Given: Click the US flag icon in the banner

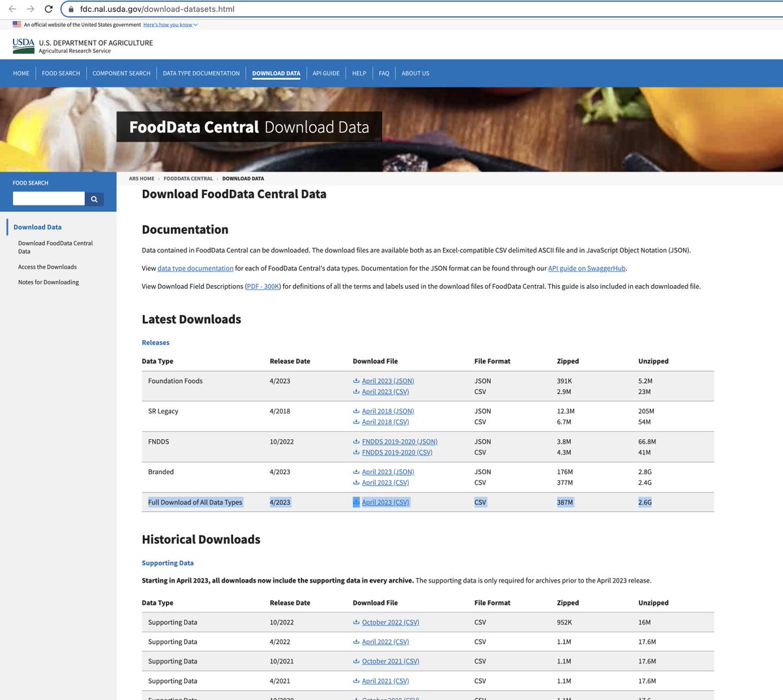Looking at the screenshot, I should tap(17, 24).
